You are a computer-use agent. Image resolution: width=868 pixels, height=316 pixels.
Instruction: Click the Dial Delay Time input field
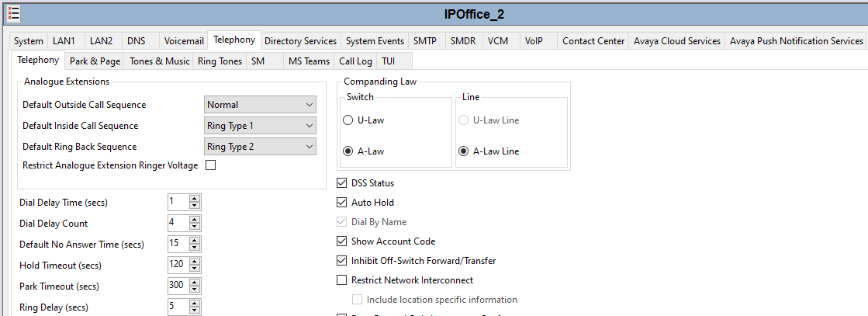click(x=177, y=202)
